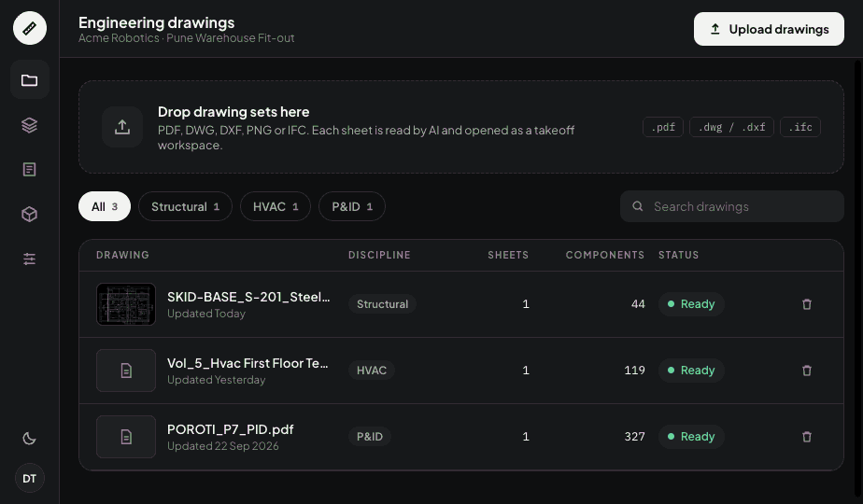Select the P&ID filter tab
Viewport: 863px width, 504px height.
click(352, 206)
